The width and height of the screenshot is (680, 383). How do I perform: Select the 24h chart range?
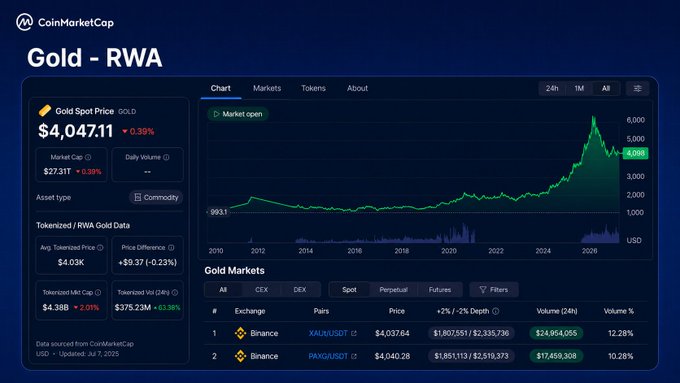click(552, 88)
